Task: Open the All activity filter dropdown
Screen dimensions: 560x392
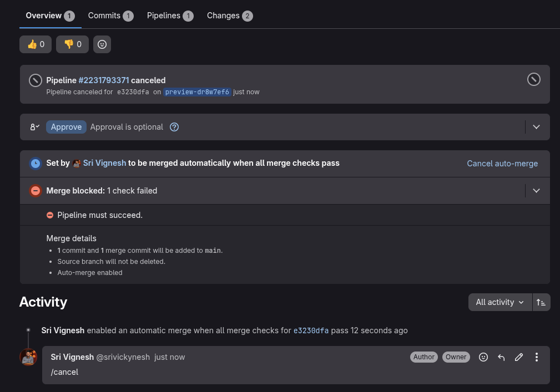Action: point(500,302)
